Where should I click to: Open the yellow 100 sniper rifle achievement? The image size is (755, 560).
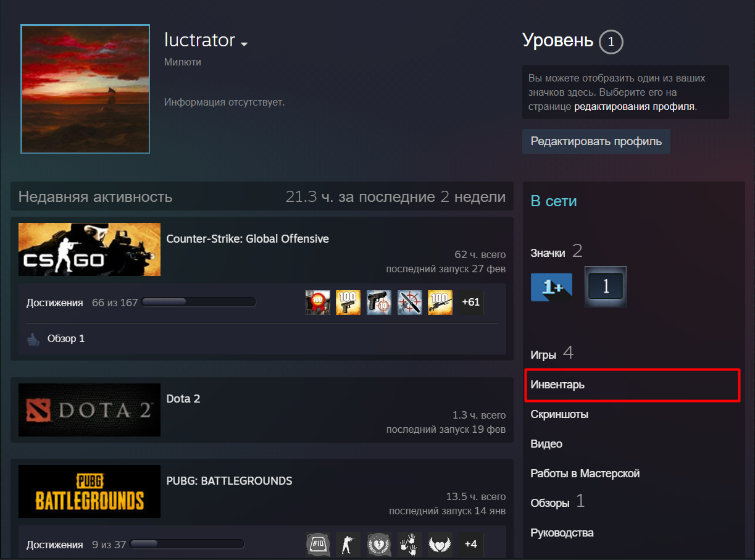(x=440, y=303)
